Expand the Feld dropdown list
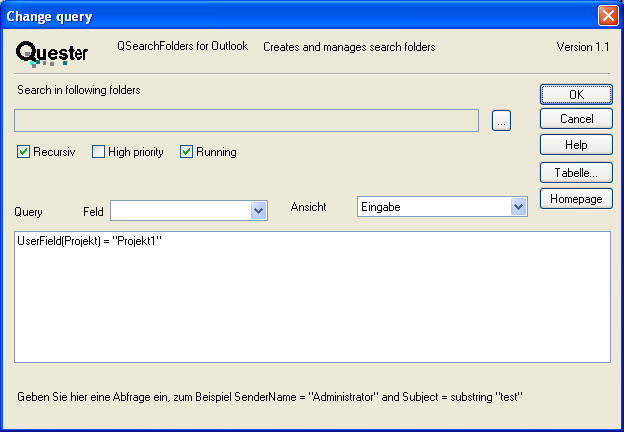Image resolution: width=624 pixels, height=432 pixels. (258, 210)
